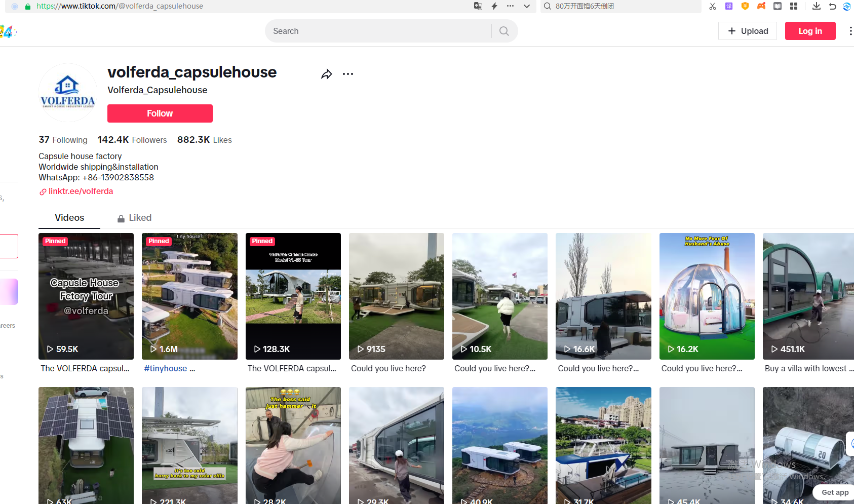This screenshot has width=854, height=504.
Task: Click the book reader extension icon
Action: pyautogui.click(x=778, y=6)
